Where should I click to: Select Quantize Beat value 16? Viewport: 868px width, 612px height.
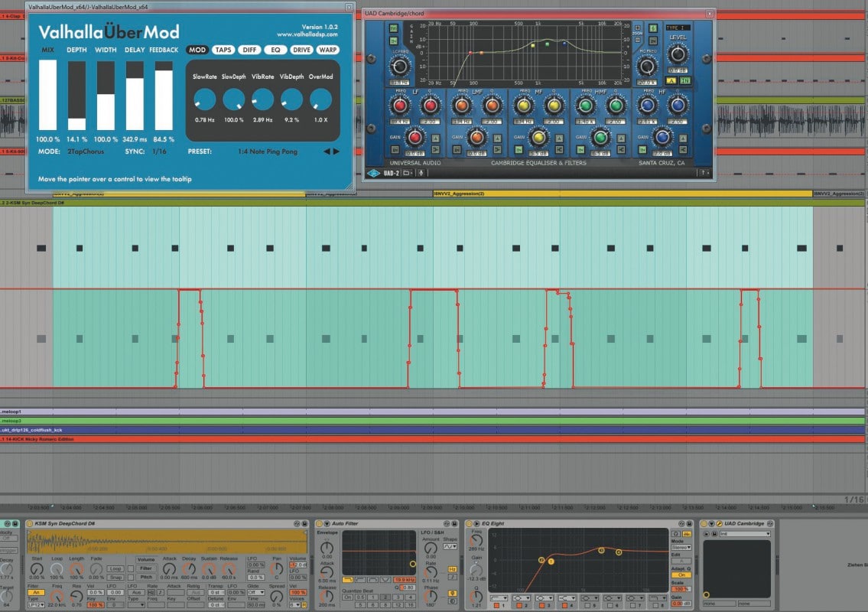coord(410,605)
